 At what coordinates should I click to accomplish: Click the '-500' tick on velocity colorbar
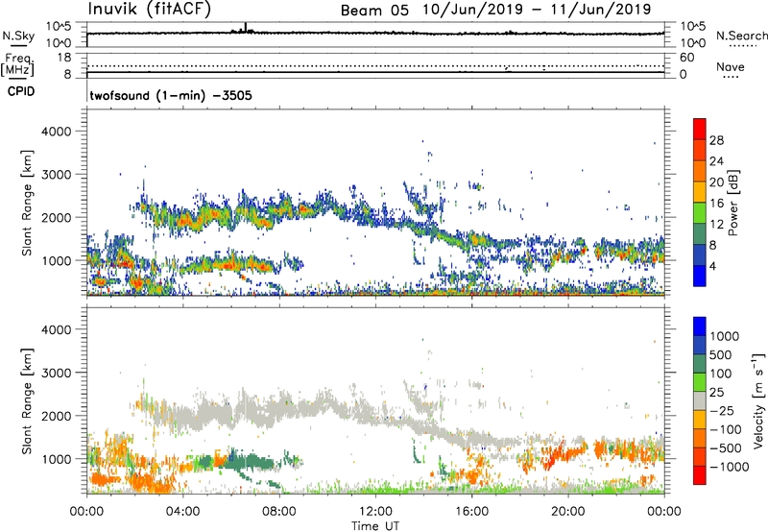726,447
